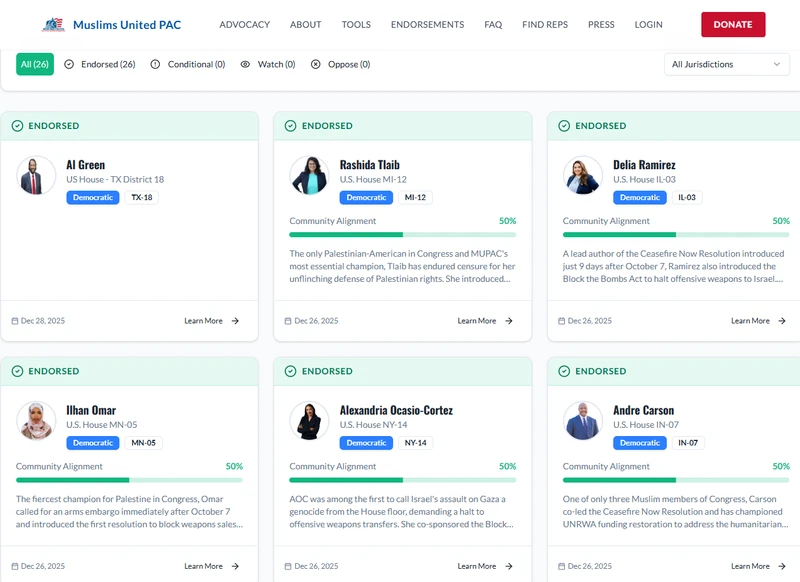Open the Login link

(x=648, y=24)
